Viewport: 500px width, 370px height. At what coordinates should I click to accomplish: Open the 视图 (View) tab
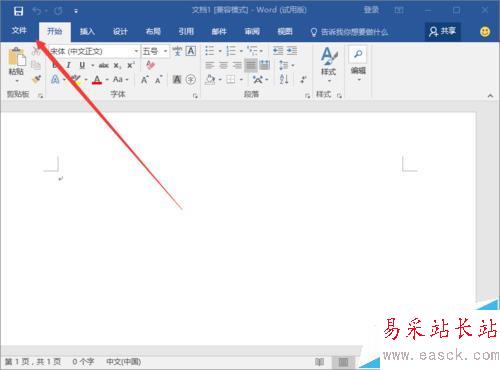(x=285, y=32)
